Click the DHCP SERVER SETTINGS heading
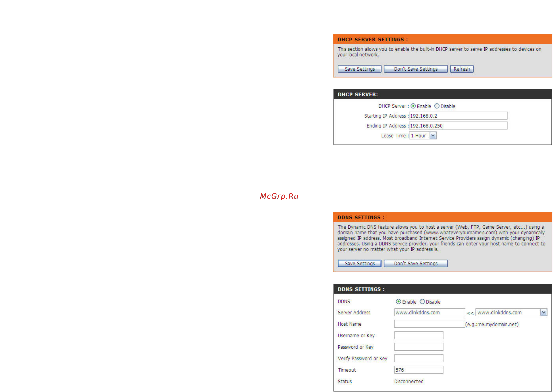The width and height of the screenshot is (556, 392). pyautogui.click(x=372, y=39)
